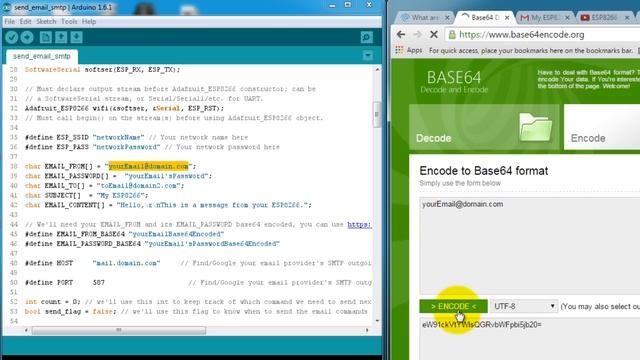Select the Decode section with folder icon
This screenshot has width=640, height=360.
(x=484, y=127)
